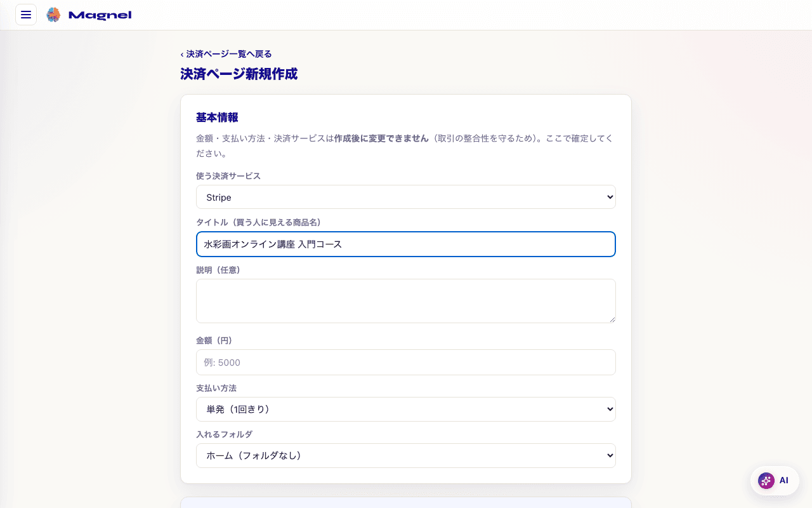Viewport: 812px width, 508px height.
Task: Click the 決済ページ新規作成 page heading
Action: pyautogui.click(x=239, y=74)
